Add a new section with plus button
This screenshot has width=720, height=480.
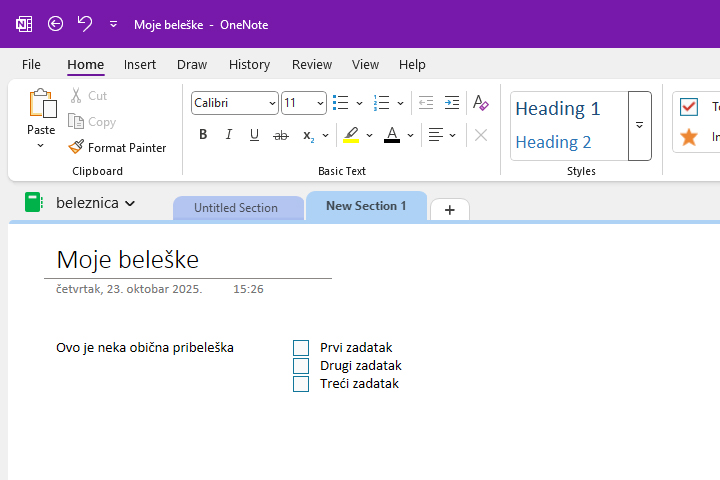coord(449,209)
